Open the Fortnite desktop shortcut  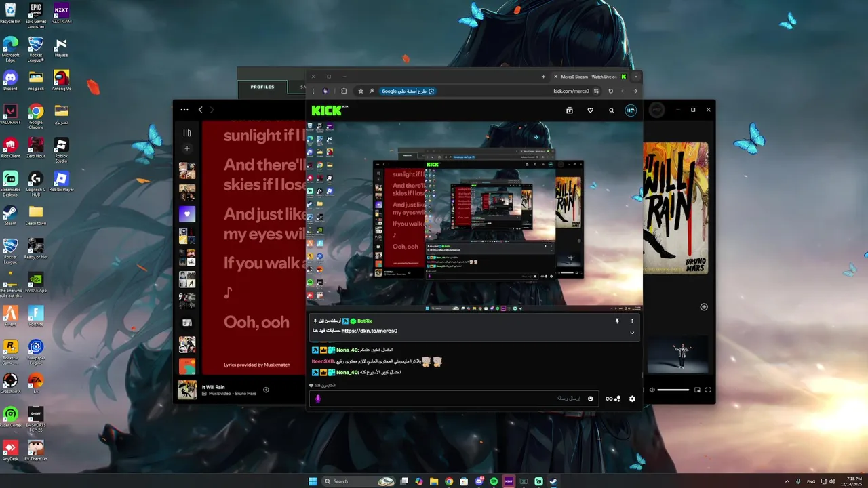(x=36, y=316)
